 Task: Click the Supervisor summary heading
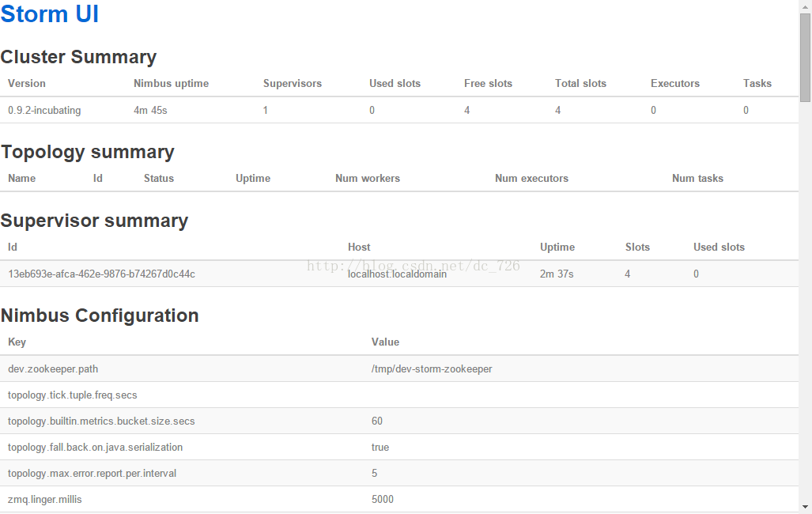point(94,221)
